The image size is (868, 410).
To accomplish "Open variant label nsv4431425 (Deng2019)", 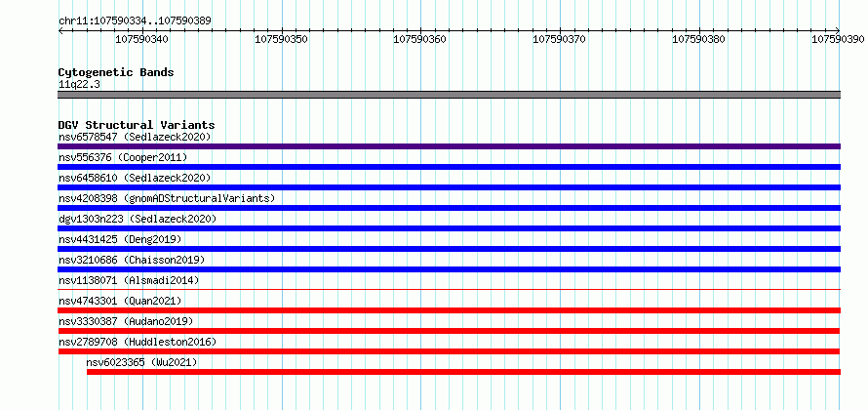I will (x=120, y=239).
